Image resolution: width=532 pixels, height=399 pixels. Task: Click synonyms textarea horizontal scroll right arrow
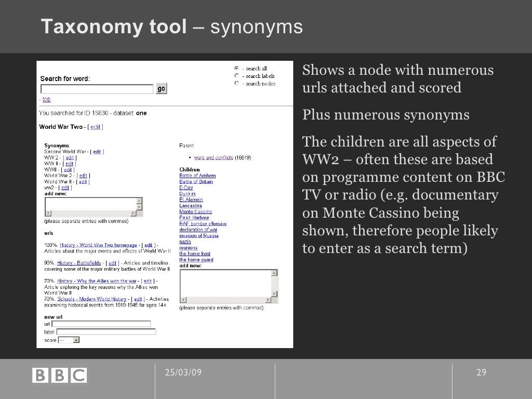point(134,214)
